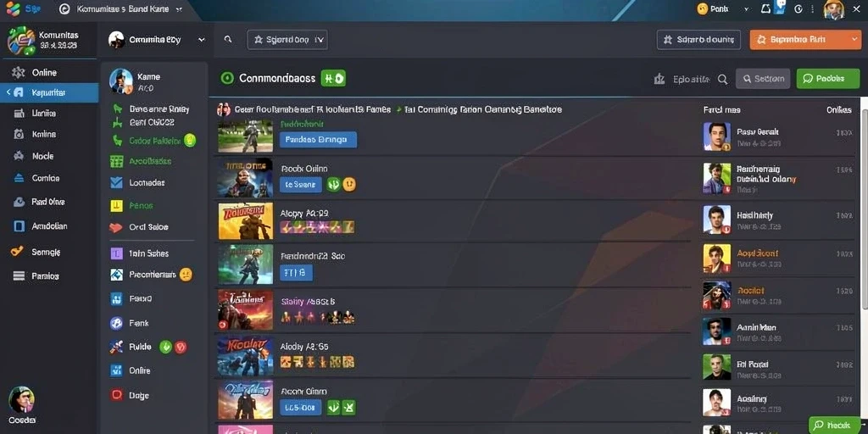Click the search magnifier icon in top toolbar
The width and height of the screenshot is (868, 434).
click(227, 40)
